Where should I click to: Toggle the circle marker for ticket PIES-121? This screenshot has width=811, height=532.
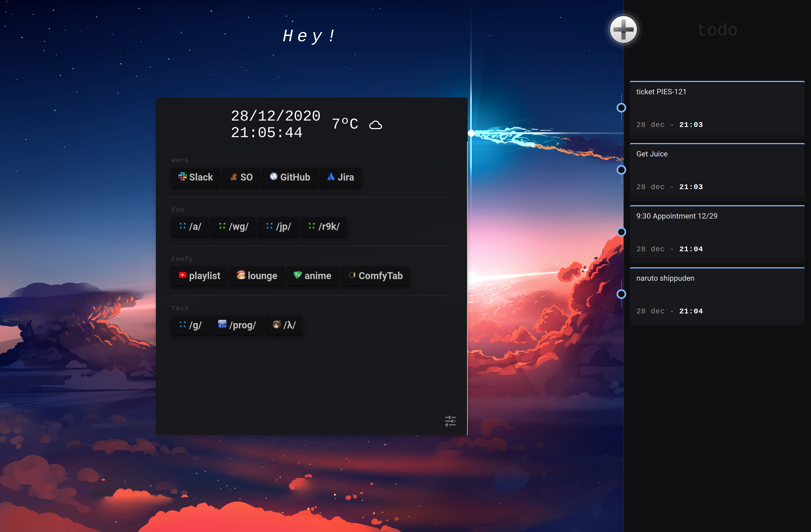621,108
